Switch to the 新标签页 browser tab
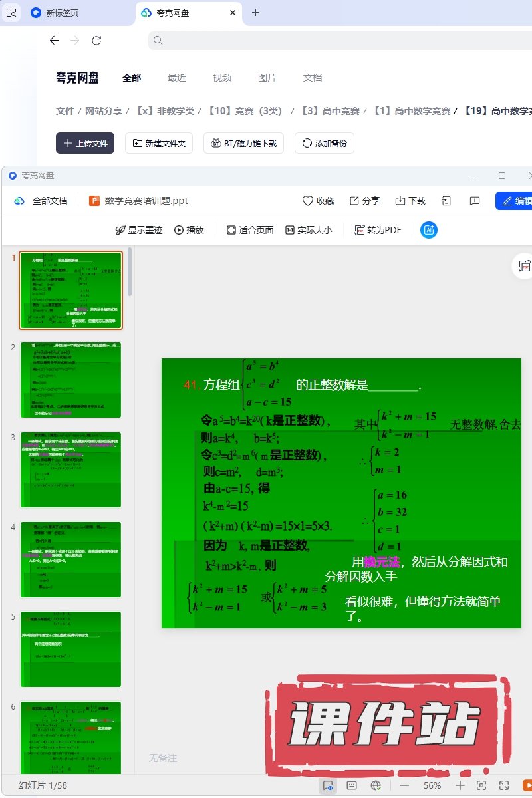This screenshot has height=798, width=532. 62,13
